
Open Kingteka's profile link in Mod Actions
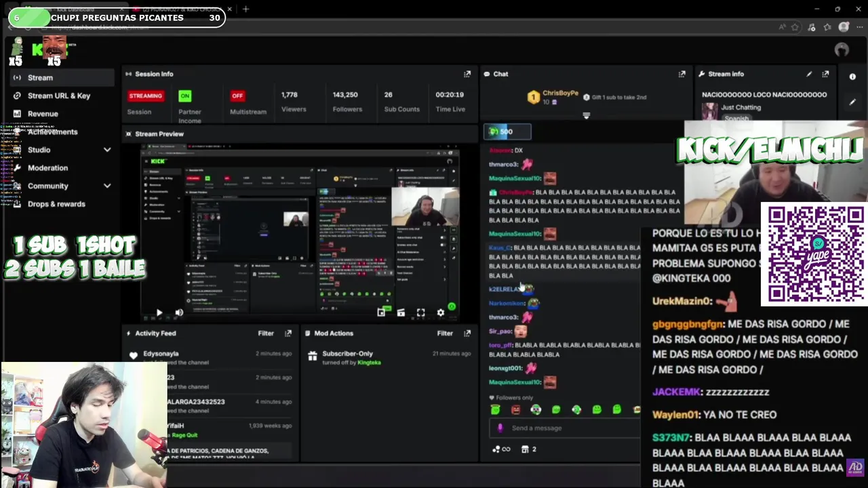pyautogui.click(x=369, y=363)
